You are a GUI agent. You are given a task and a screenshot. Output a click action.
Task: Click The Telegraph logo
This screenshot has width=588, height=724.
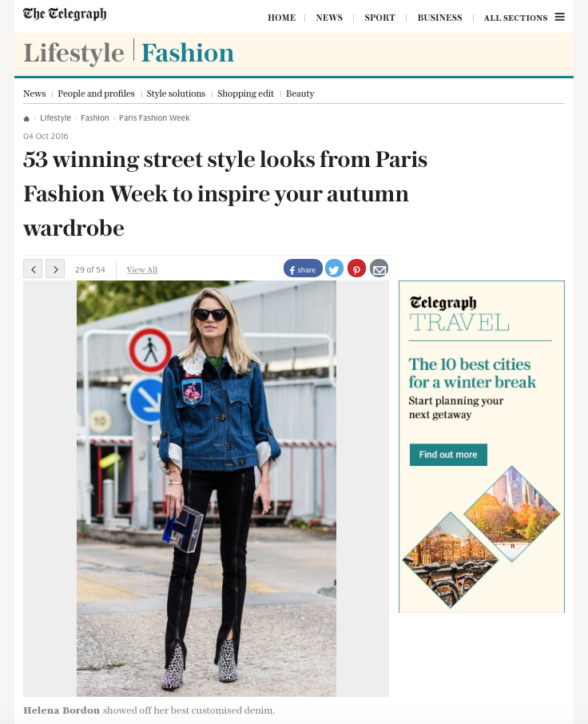(65, 14)
